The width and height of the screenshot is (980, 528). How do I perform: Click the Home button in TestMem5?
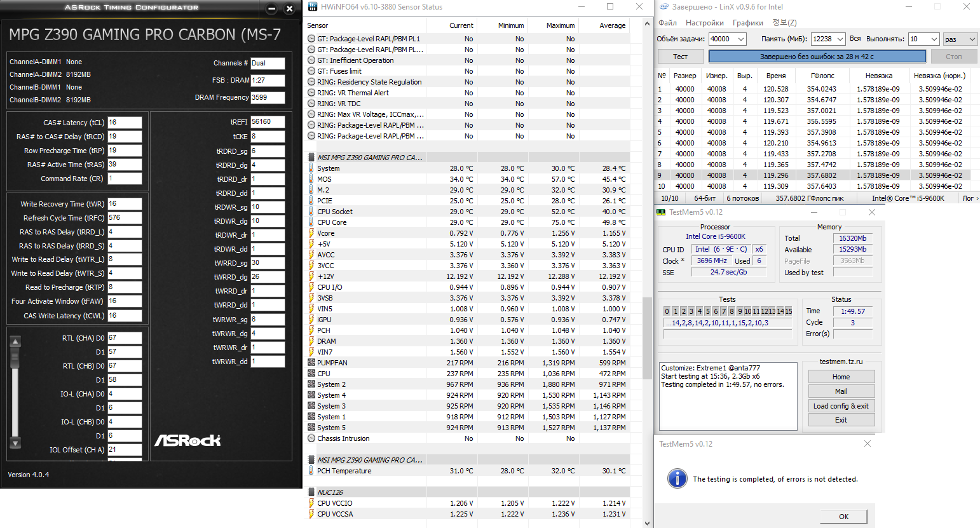coord(841,377)
